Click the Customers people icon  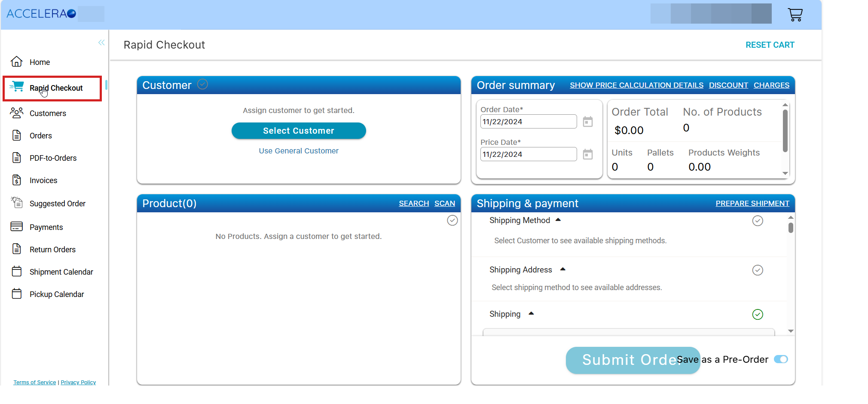point(17,113)
